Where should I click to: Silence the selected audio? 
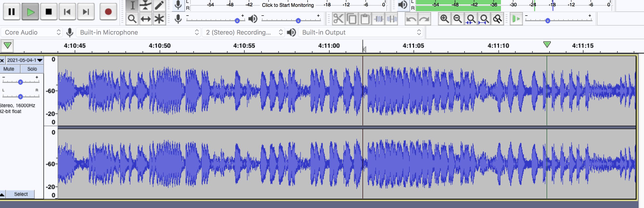(392, 19)
